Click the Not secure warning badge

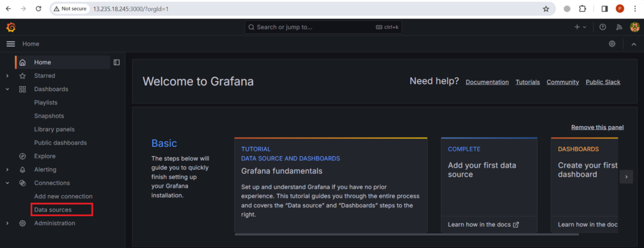coord(70,9)
